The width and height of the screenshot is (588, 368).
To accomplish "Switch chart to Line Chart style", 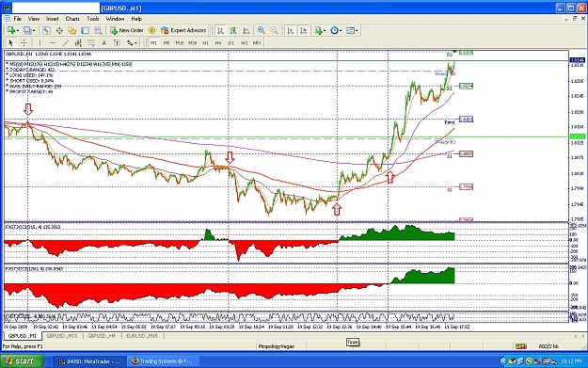I will [x=246, y=30].
